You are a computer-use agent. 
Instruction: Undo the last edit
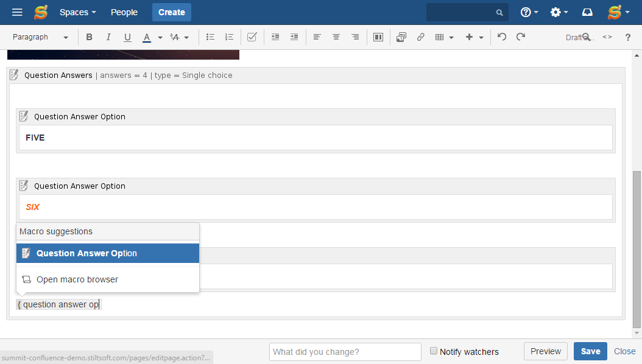pyautogui.click(x=501, y=37)
